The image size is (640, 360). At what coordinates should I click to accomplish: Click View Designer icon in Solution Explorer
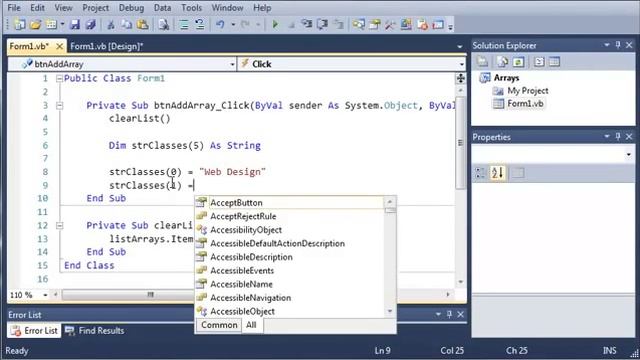pos(554,62)
